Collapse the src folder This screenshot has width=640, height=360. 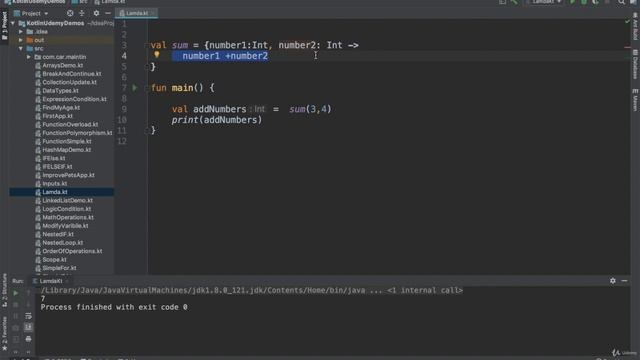pyautogui.click(x=21, y=49)
